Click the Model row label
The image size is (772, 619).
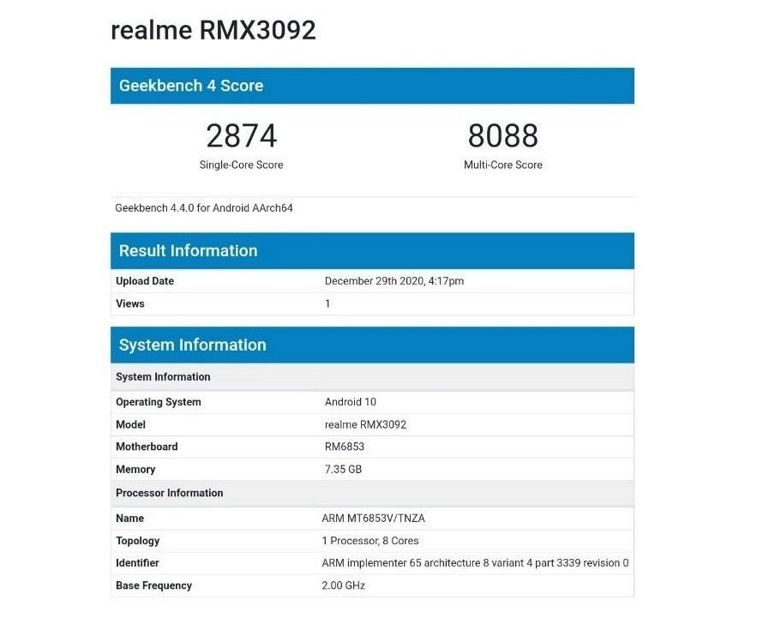tap(130, 424)
